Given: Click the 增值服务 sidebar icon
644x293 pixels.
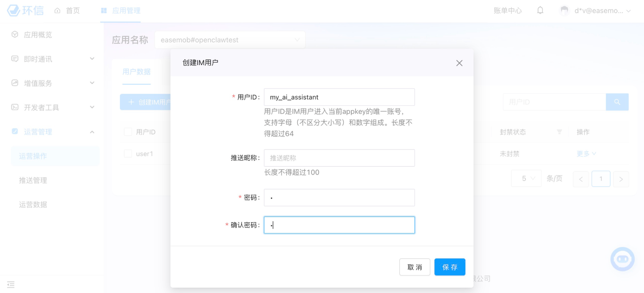Looking at the screenshot, I should [15, 83].
